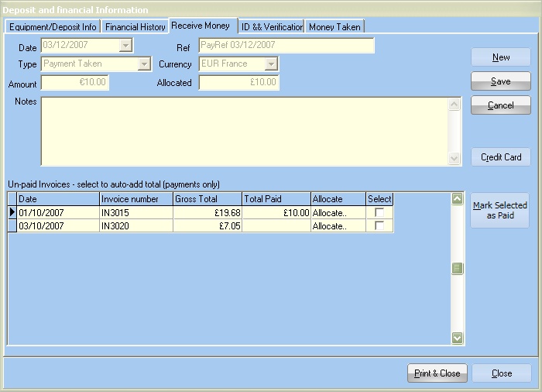Open the Credit Card payment option
Image resolution: width=542 pixels, height=392 pixels.
point(501,156)
